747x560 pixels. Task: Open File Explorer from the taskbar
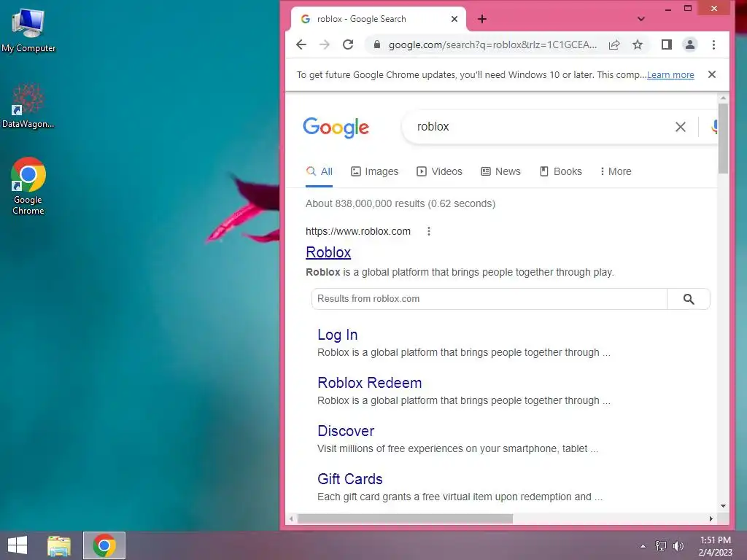(59, 545)
